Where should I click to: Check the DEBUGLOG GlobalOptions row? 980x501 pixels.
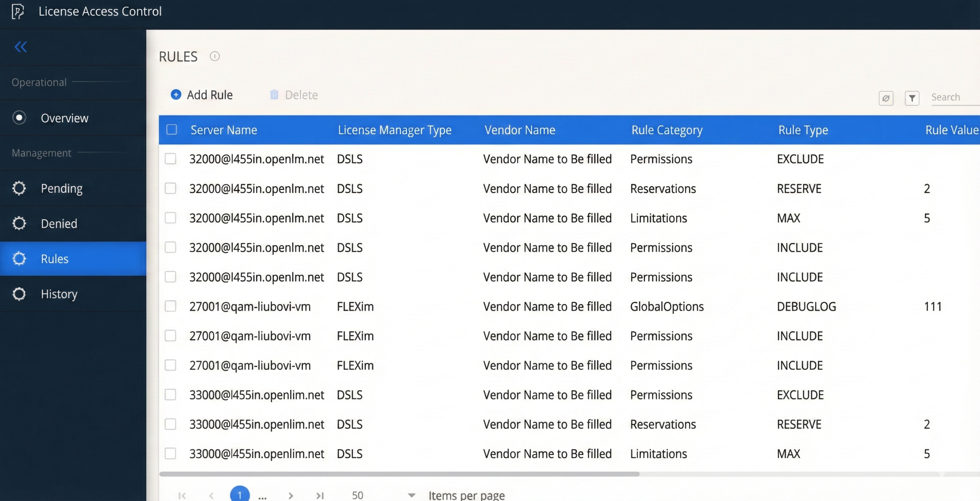coord(170,306)
